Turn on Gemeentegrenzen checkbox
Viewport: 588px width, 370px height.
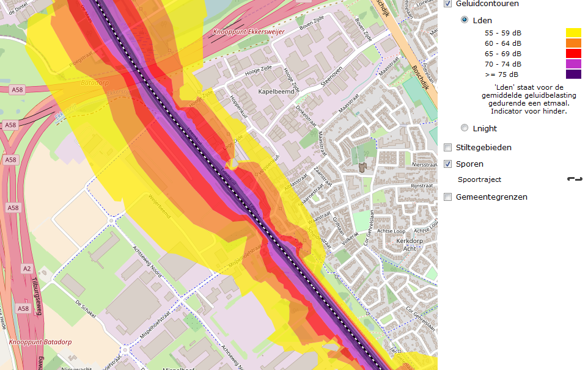[448, 197]
